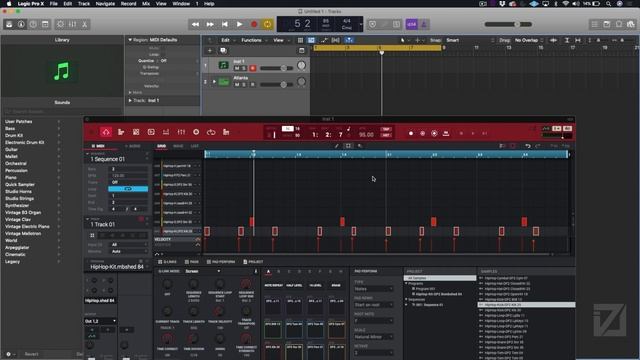Viewport: 640px width, 360px height.
Task: Select the Wave view tab in MPC
Action: coord(178,146)
